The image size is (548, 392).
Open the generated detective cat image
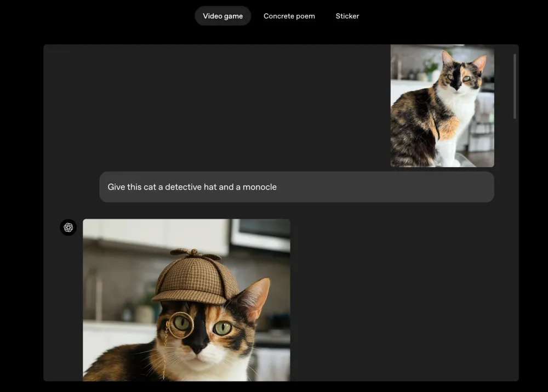click(186, 300)
